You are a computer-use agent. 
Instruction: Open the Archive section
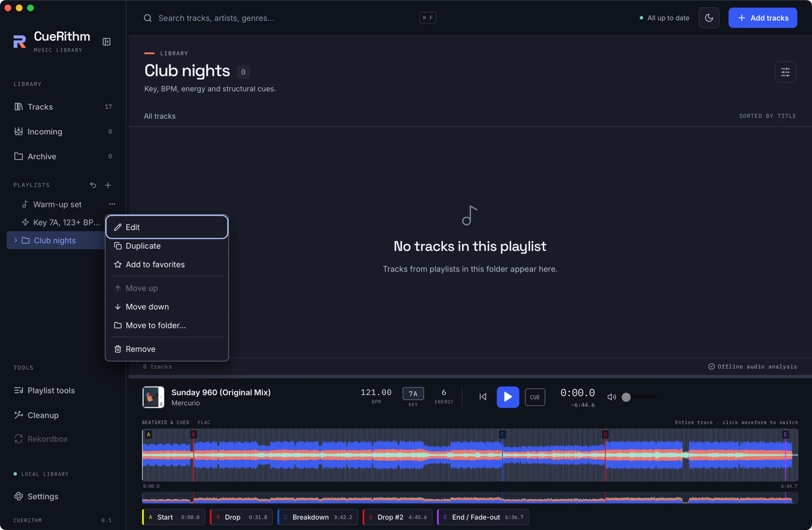click(63, 156)
